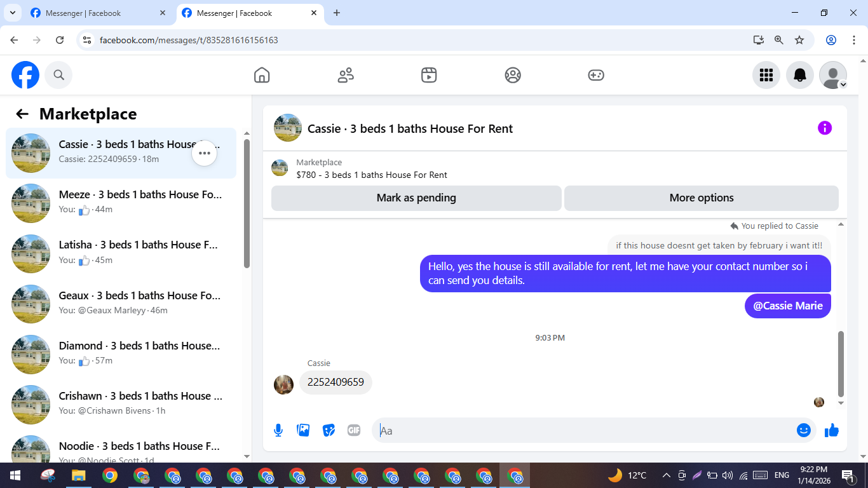The height and width of the screenshot is (488, 868).
Task: Open Latisha conversation
Action: tap(121, 254)
